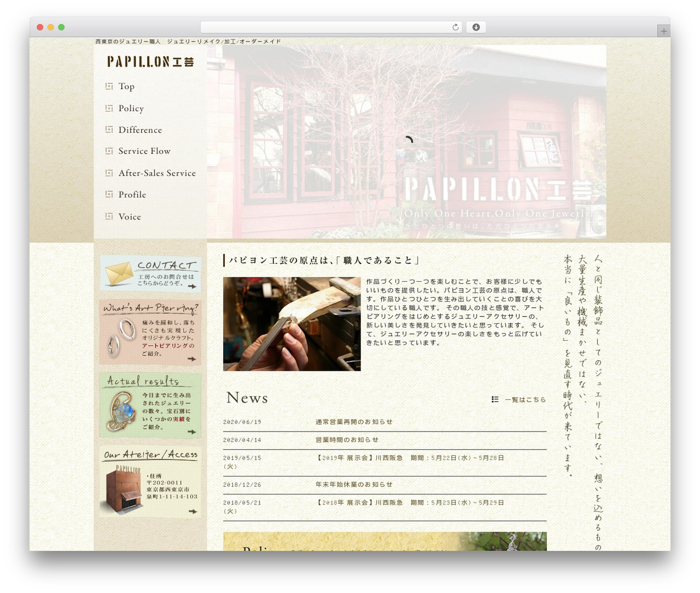Open the CONTACT banner
700x593 pixels.
(x=150, y=273)
